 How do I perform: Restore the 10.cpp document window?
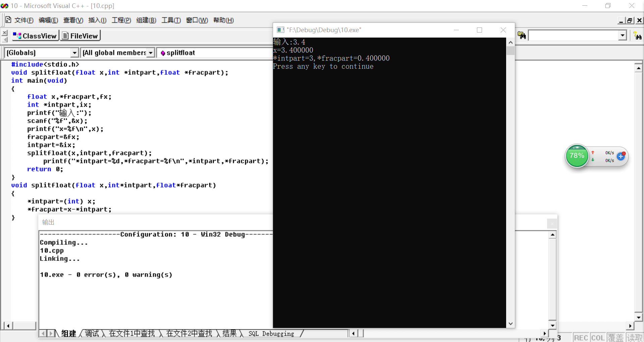pos(630,20)
